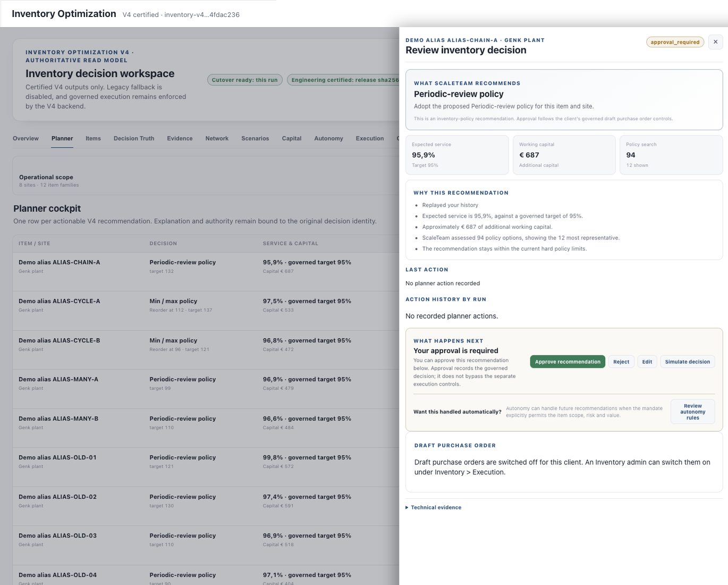Viewport: 728px width, 585px height.
Task: Select the Demo alias ALIAS-CYCLE-A row
Action: tap(206, 311)
